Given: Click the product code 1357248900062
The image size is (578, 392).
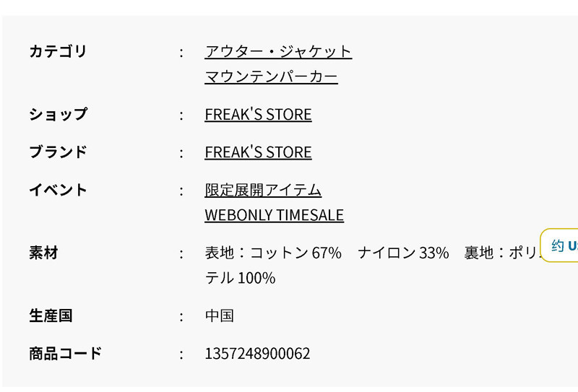Looking at the screenshot, I should [257, 354].
